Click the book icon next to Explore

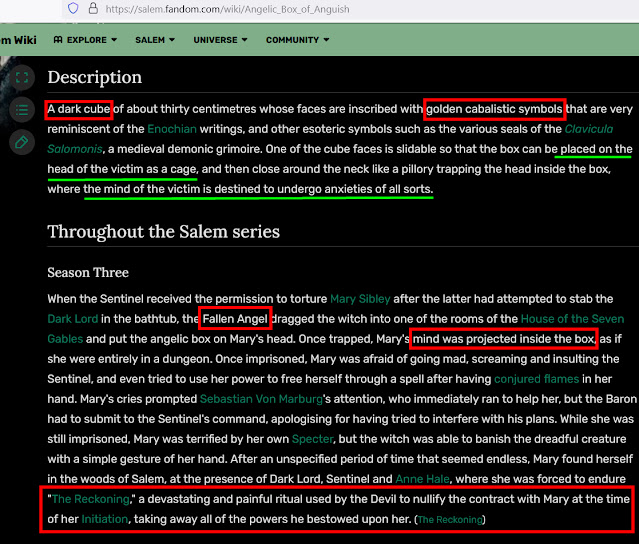point(58,40)
